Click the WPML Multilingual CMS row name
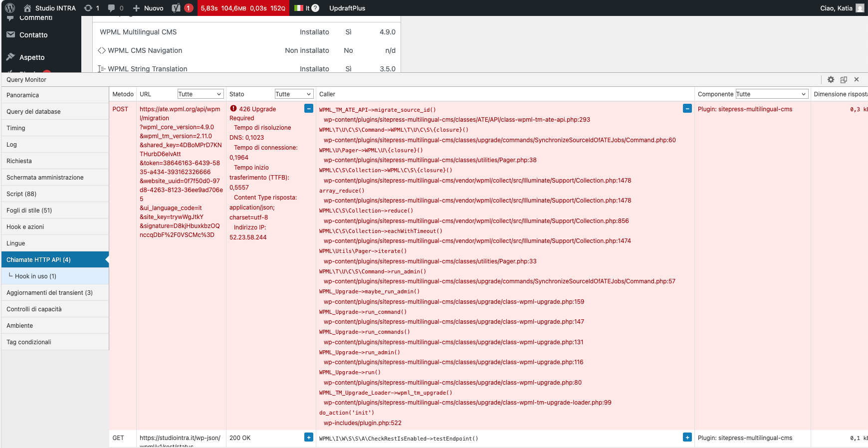868x448 pixels. [x=138, y=32]
